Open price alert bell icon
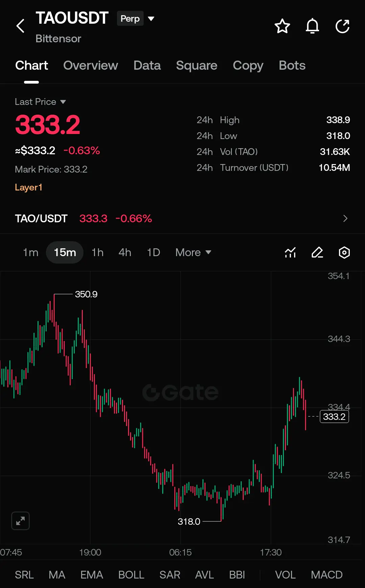 click(312, 26)
